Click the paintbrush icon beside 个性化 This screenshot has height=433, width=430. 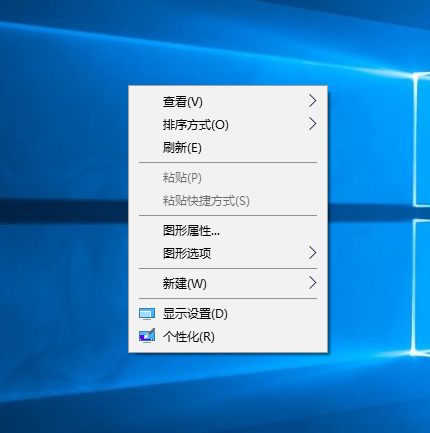click(x=147, y=336)
